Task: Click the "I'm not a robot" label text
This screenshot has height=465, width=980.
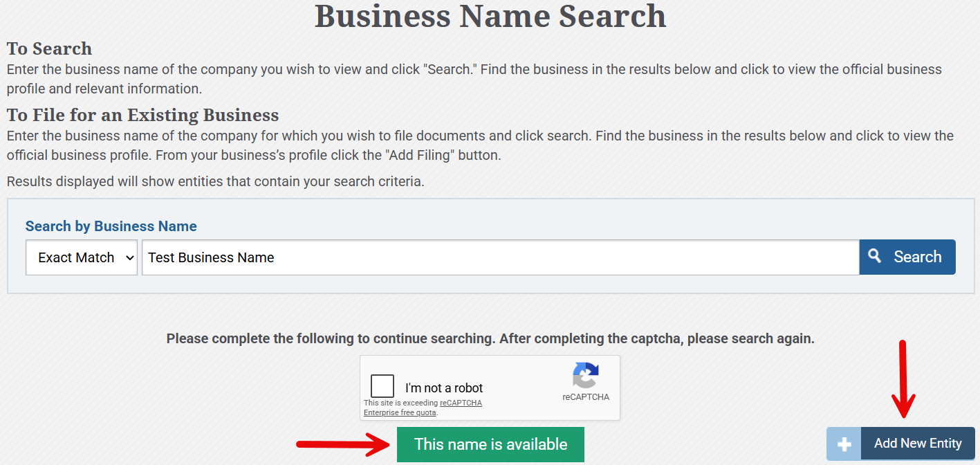Action: click(444, 388)
